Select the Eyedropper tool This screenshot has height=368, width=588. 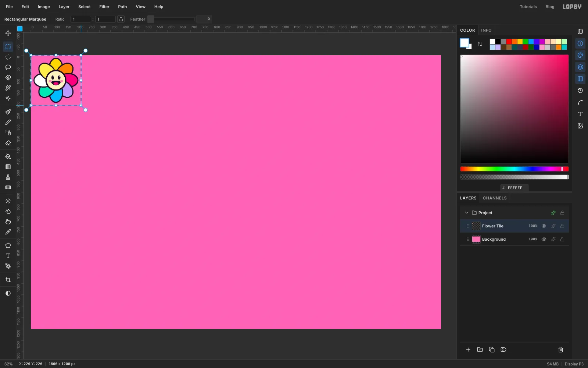[x=8, y=232]
